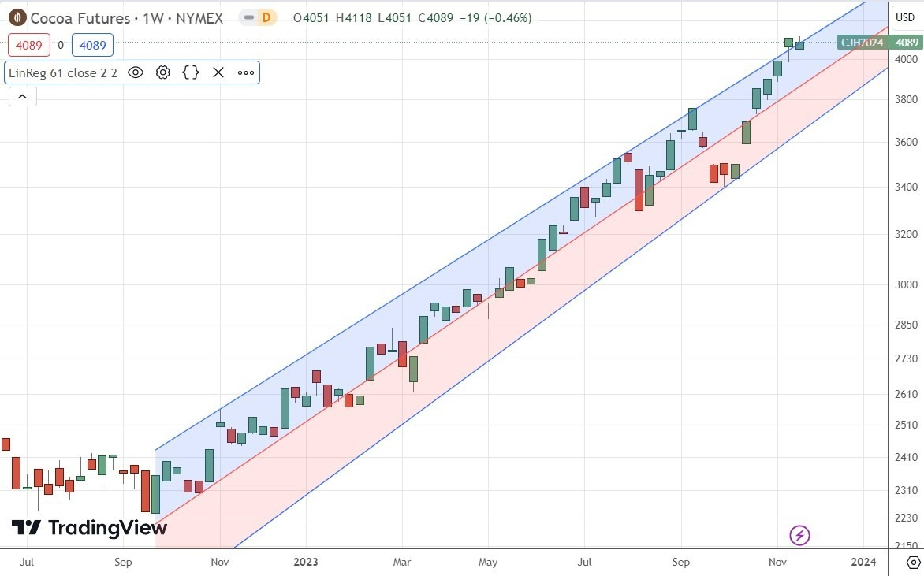The image size is (924, 576).
Task: Open more options with the LinReg ellipsis icon
Action: (245, 72)
